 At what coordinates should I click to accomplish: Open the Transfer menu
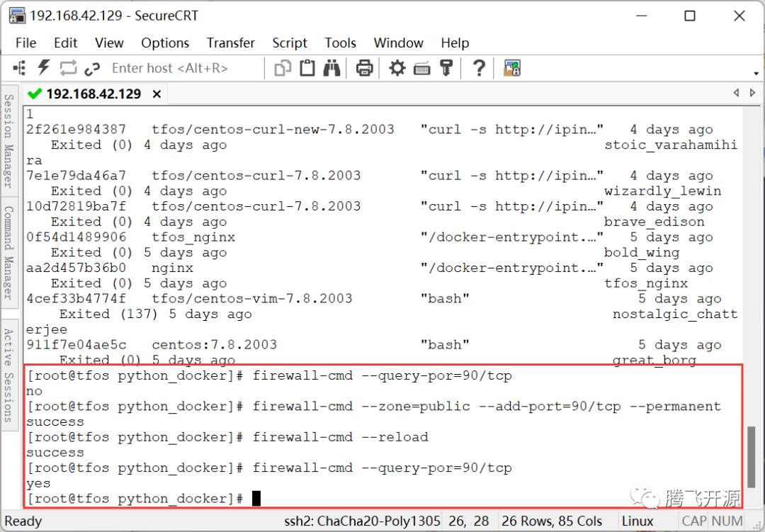click(230, 43)
